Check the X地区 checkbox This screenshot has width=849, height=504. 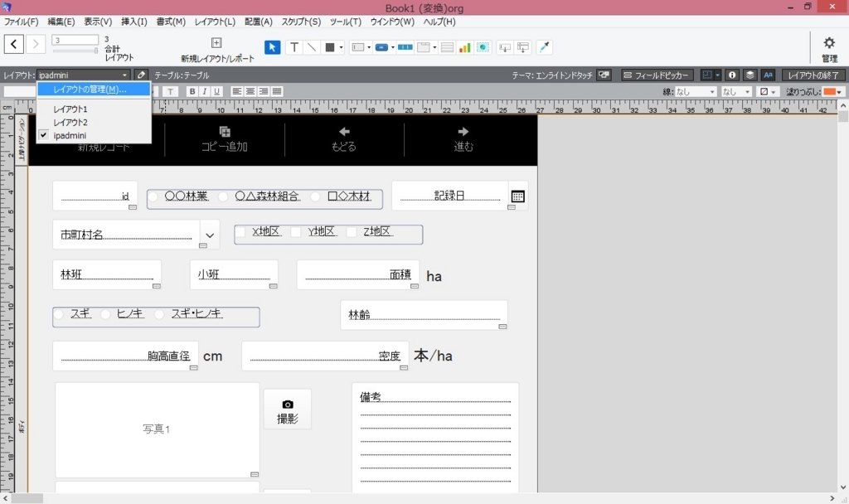pos(240,232)
